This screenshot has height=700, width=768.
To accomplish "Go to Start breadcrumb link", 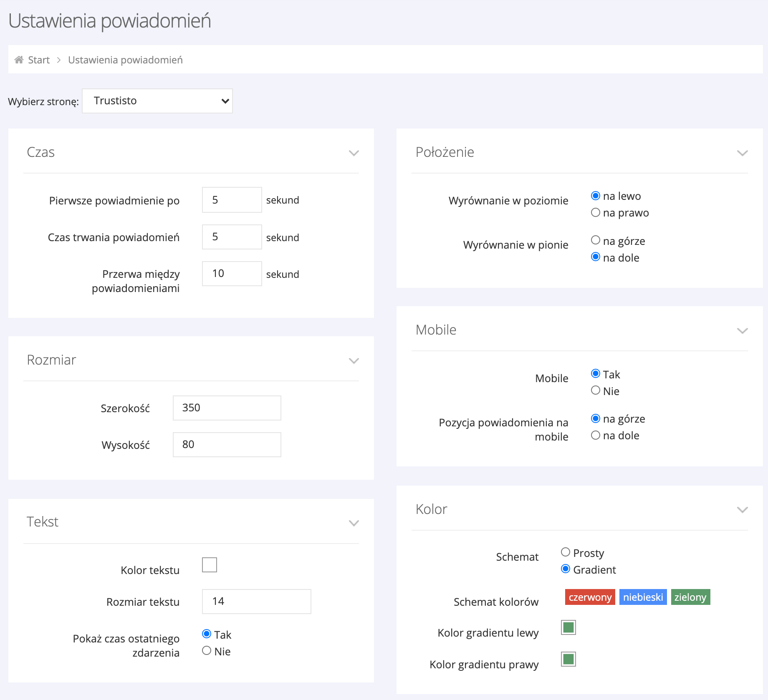I will coord(38,60).
